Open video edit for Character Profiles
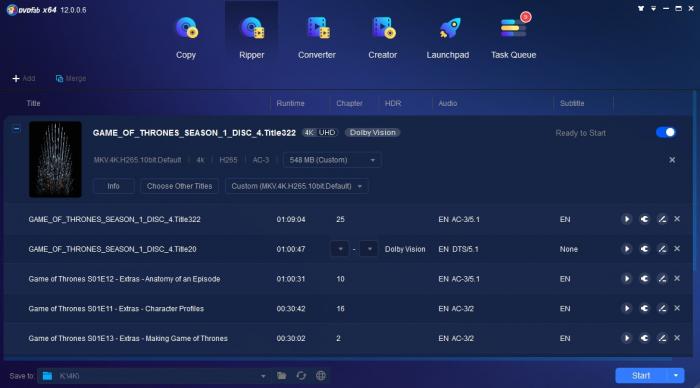 [662, 309]
